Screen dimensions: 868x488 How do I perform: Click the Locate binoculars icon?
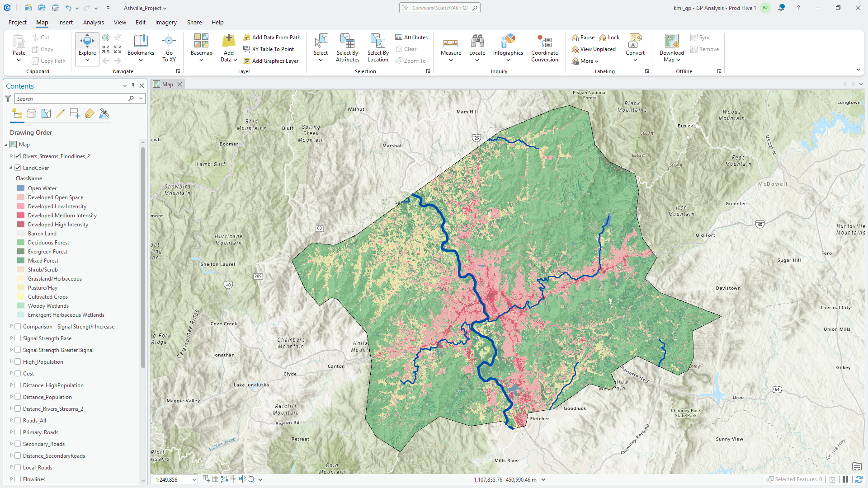click(x=477, y=42)
